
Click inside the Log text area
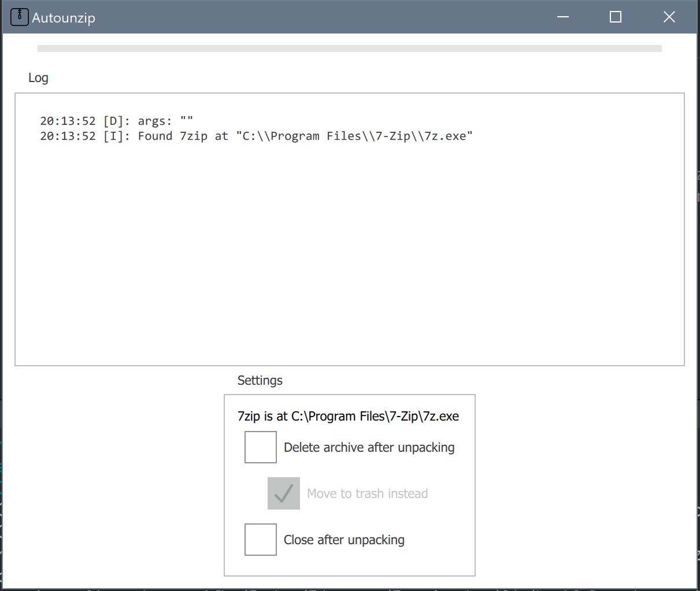350,229
